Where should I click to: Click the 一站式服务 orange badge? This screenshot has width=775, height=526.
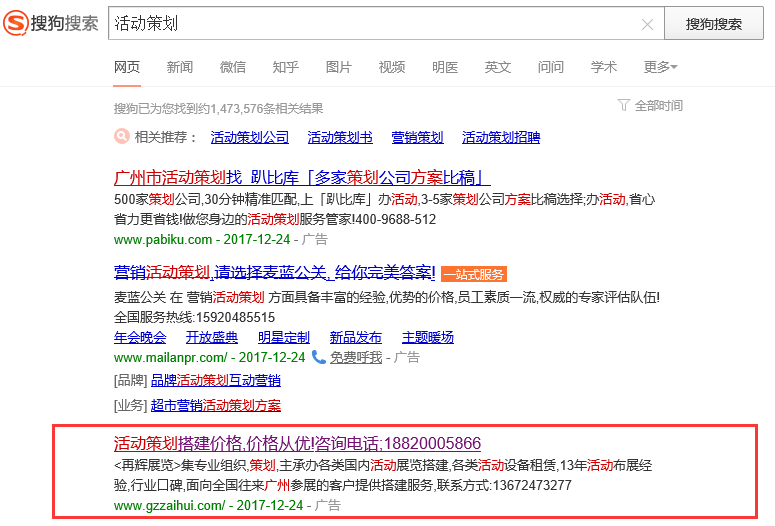(x=474, y=274)
